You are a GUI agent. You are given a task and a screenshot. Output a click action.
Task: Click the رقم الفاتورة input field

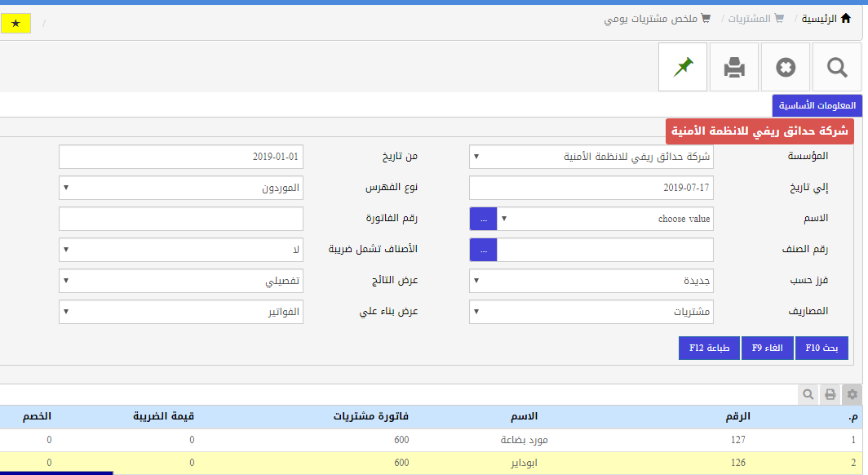[181, 219]
